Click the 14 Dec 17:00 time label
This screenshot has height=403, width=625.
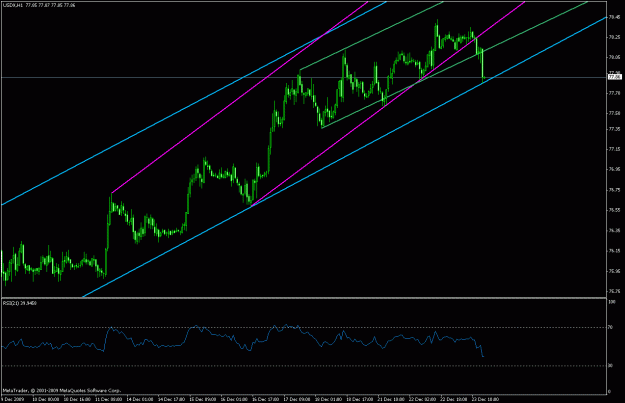point(171,399)
